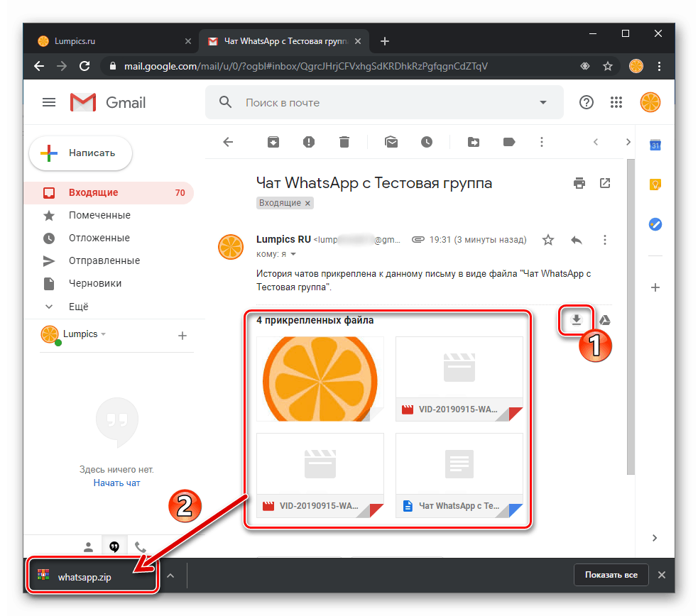Image resolution: width=698 pixels, height=616 pixels.
Task: Go back in browser history
Action: pos(39,66)
